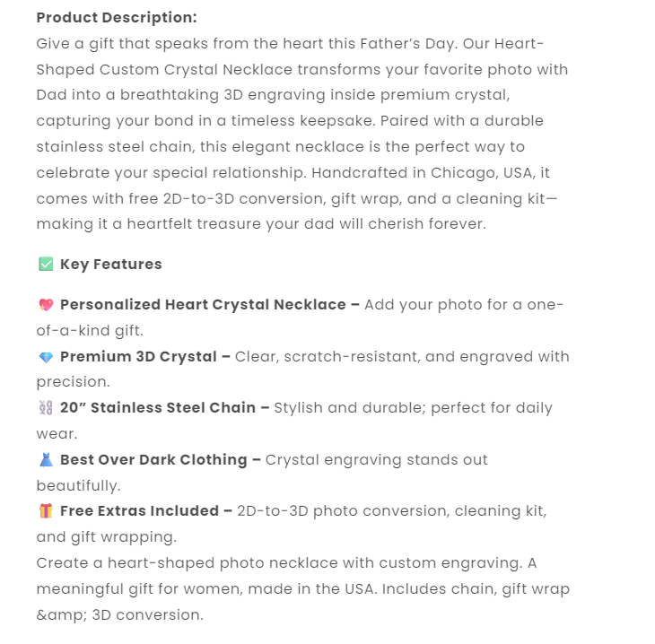
Task: Click the text Crystal engraving stands out
Action: (x=377, y=460)
